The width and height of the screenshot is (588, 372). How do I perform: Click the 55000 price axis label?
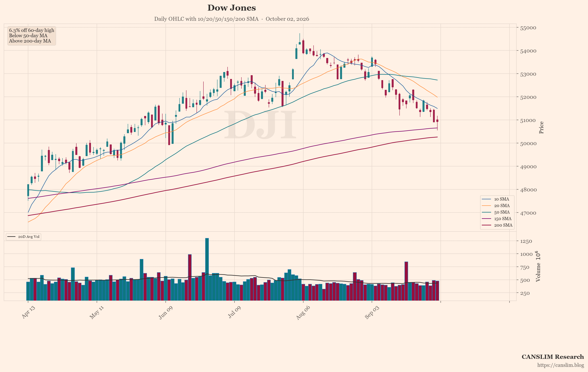click(x=528, y=28)
